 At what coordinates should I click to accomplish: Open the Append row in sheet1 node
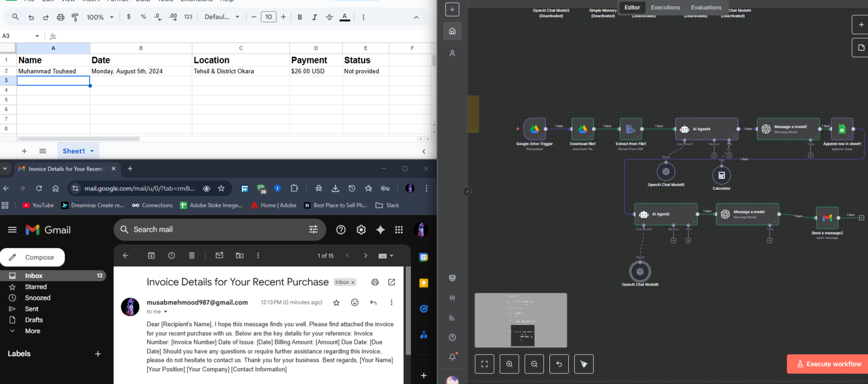pos(842,129)
